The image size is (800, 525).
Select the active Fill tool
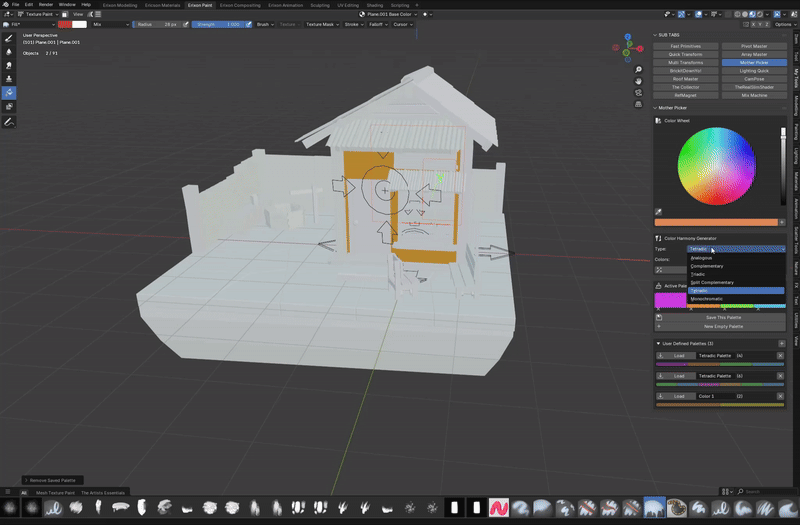pos(9,93)
